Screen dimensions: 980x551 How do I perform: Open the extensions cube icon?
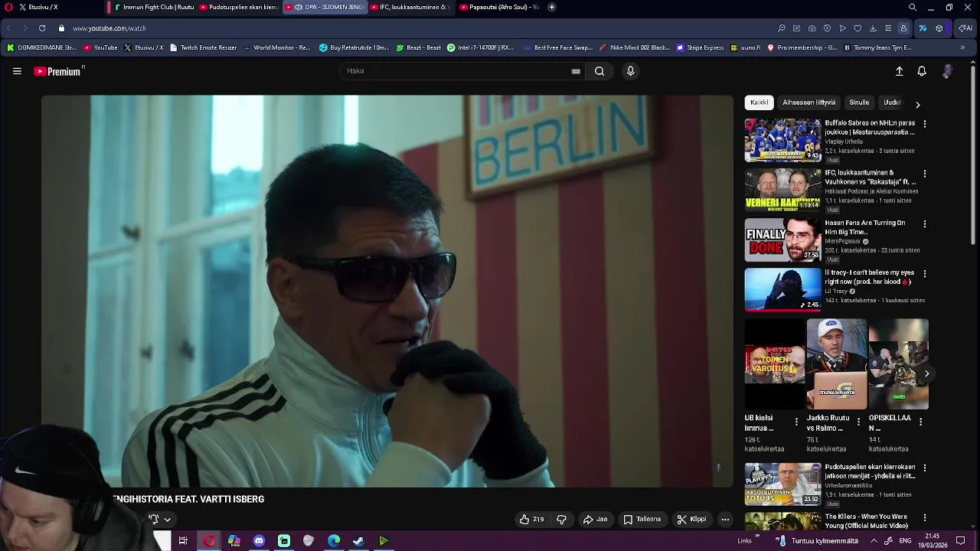point(939,28)
